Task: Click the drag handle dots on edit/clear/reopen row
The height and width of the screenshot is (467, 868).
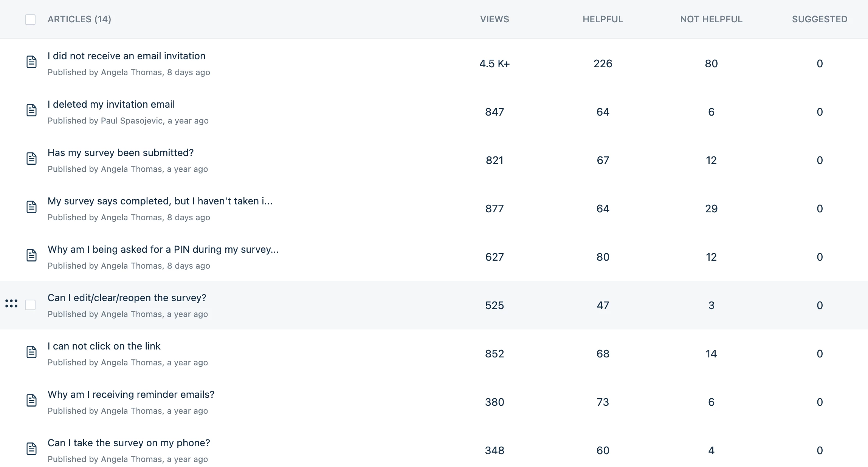Action: [x=11, y=303]
